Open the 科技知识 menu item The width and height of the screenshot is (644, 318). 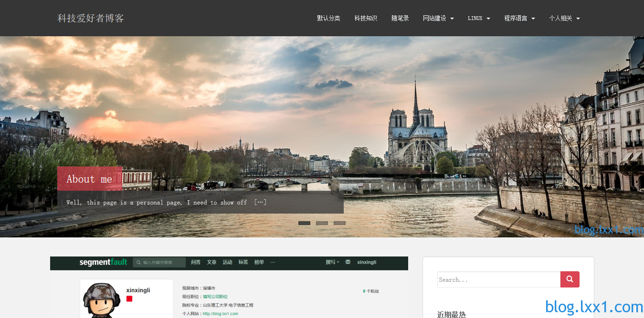(366, 18)
